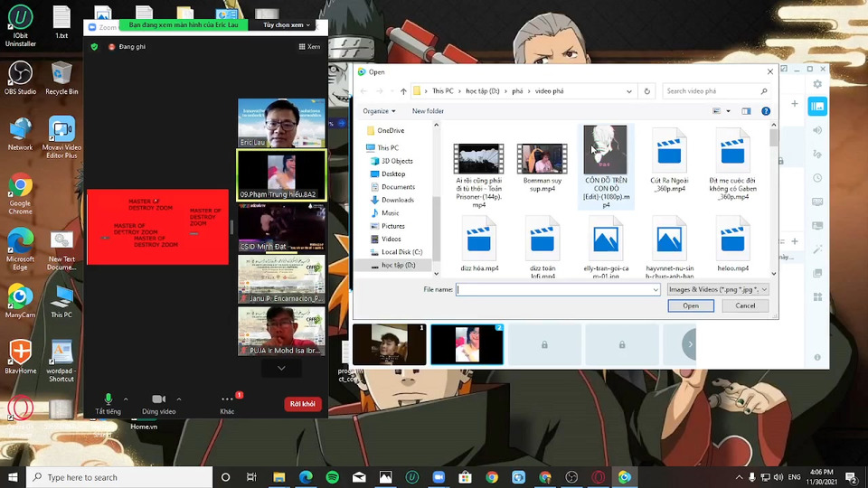Stop camera with Dừng video
The width and height of the screenshot is (868, 488).
[x=159, y=405]
